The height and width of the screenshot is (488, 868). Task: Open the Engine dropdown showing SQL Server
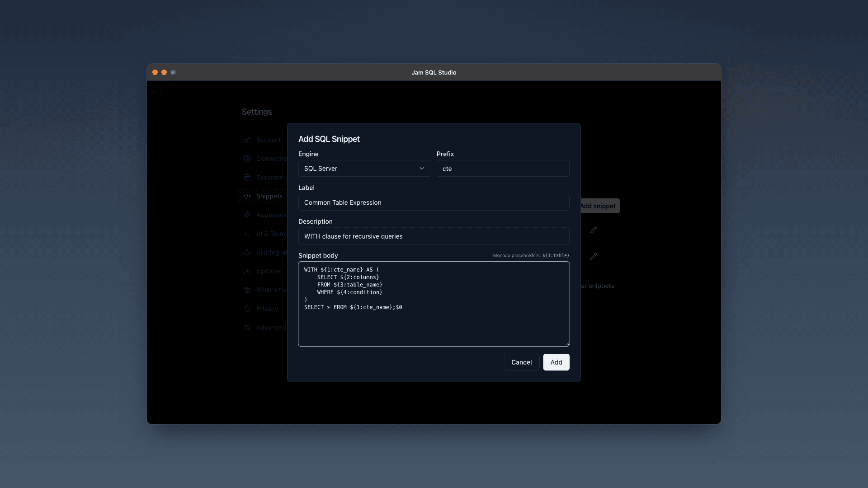click(x=364, y=168)
